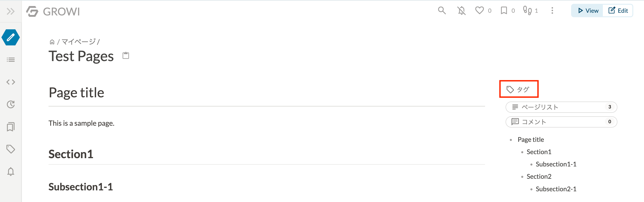Click the blue pencil create-page icon
The width and height of the screenshot is (644, 202).
point(11,38)
